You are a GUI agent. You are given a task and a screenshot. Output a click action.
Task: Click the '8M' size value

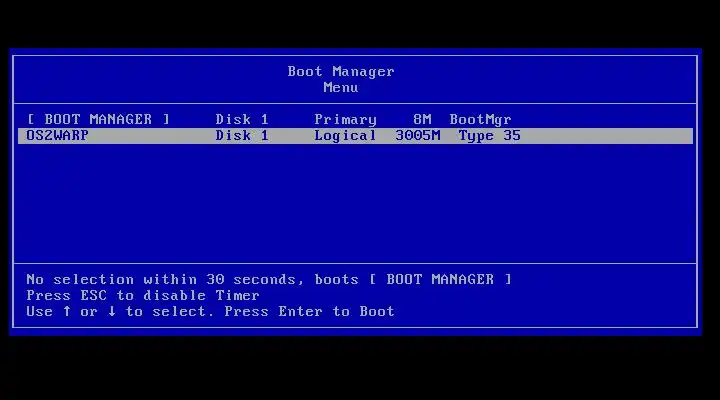tap(422, 120)
